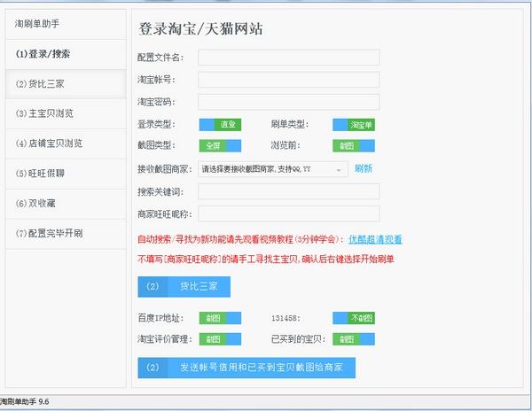Toggle the 浏览前 screenshot switch
Screen dimensions: 532x411
pos(354,145)
